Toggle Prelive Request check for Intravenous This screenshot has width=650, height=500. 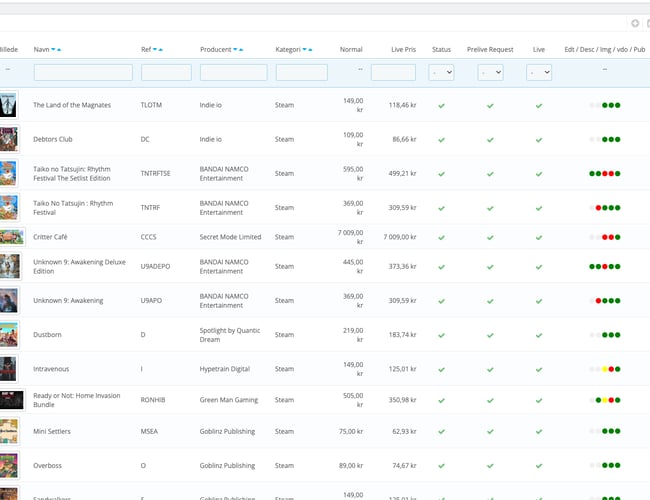point(490,369)
